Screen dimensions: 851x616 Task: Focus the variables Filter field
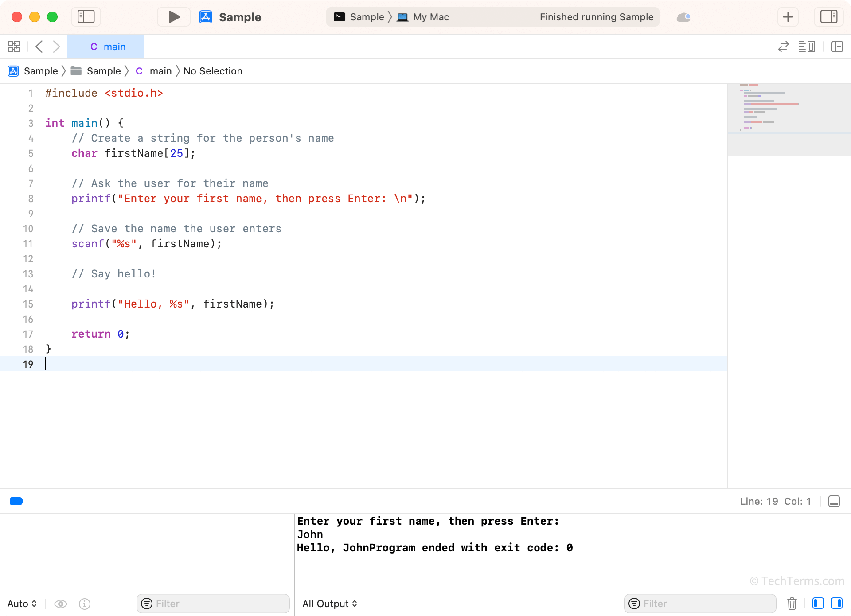pyautogui.click(x=213, y=604)
